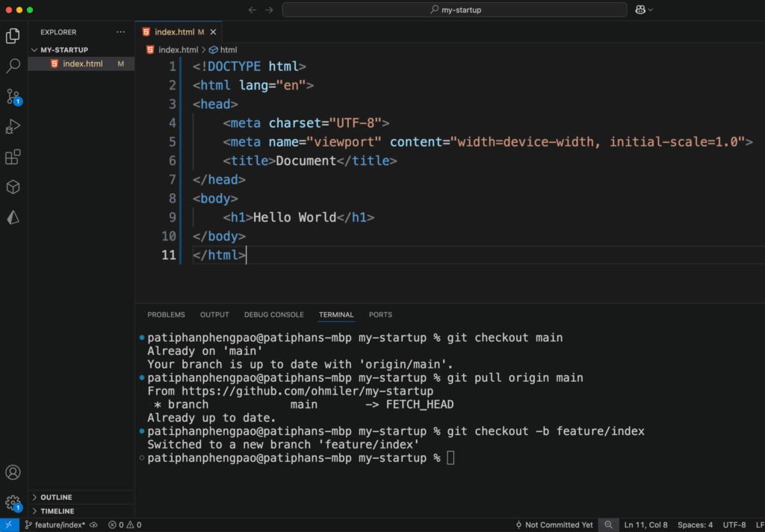Screen dimensions: 765x532
Task: Open the Accounts icon in activity bar
Action: (x=13, y=472)
